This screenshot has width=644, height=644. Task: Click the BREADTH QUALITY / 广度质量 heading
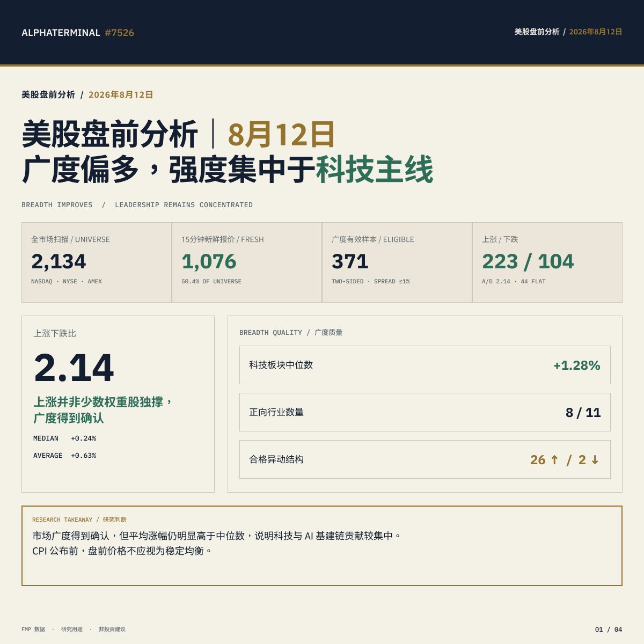coord(291,333)
